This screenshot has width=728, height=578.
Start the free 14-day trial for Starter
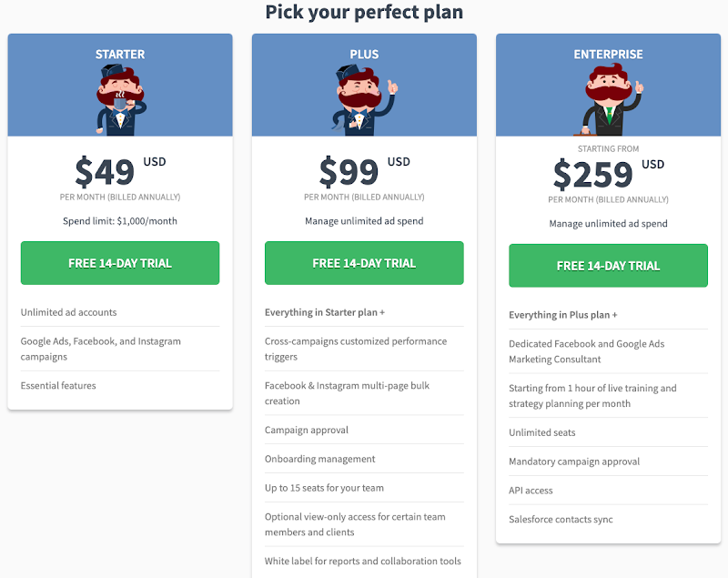[x=120, y=263]
